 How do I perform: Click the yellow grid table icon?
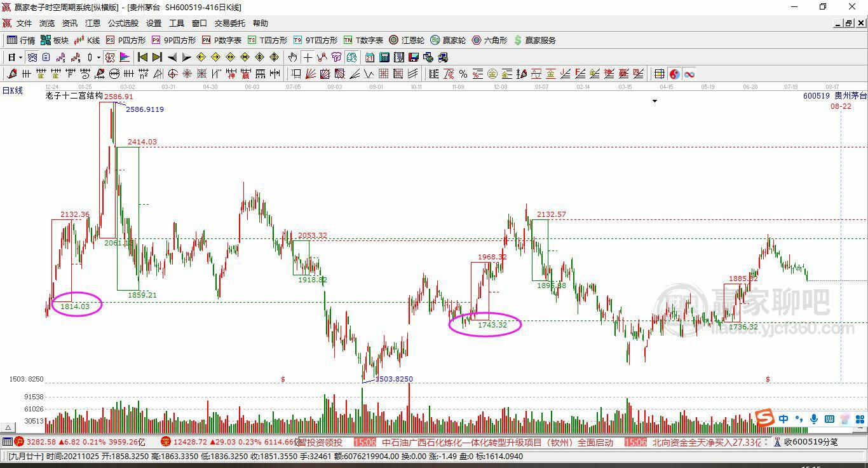[659, 74]
